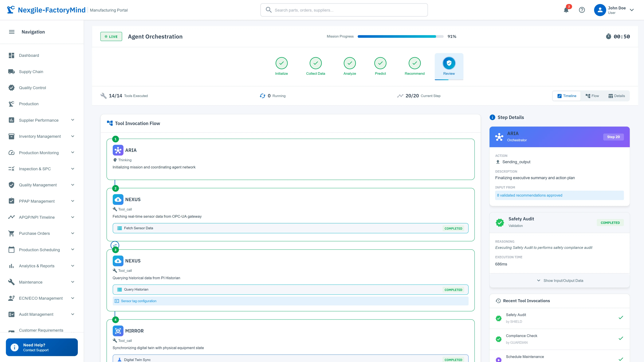Open the help question mark icon

click(582, 10)
